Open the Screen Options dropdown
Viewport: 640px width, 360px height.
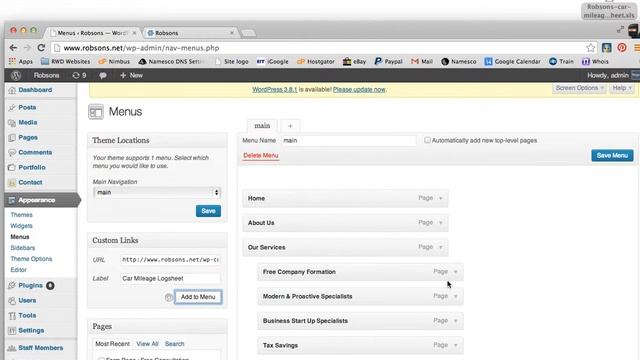(x=579, y=88)
